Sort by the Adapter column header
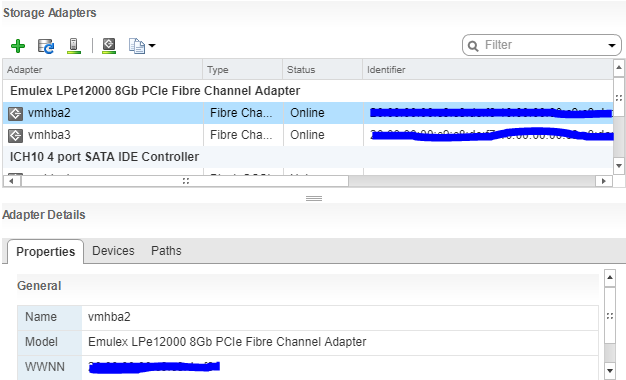 [x=103, y=69]
